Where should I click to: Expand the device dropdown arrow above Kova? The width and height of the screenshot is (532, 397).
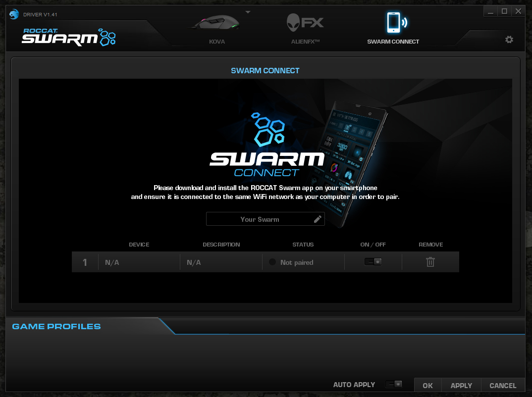tap(248, 12)
